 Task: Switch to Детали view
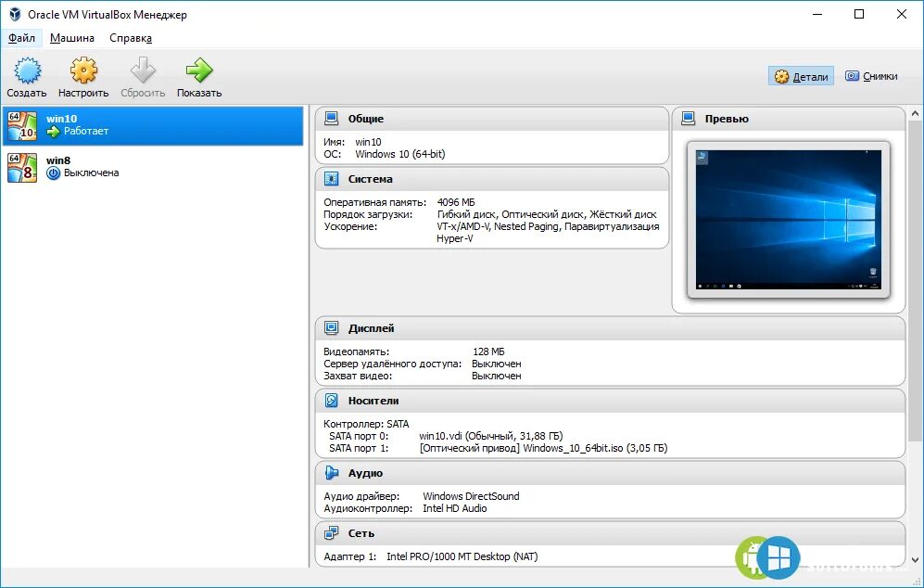801,76
